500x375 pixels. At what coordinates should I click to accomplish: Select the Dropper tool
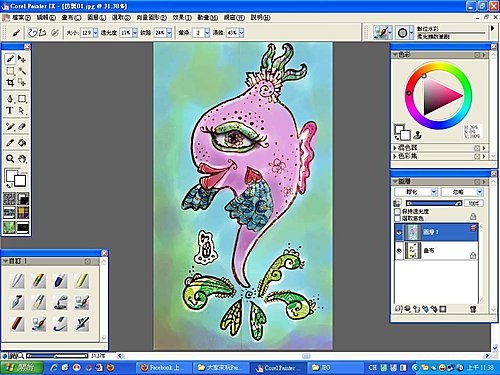pos(10,143)
